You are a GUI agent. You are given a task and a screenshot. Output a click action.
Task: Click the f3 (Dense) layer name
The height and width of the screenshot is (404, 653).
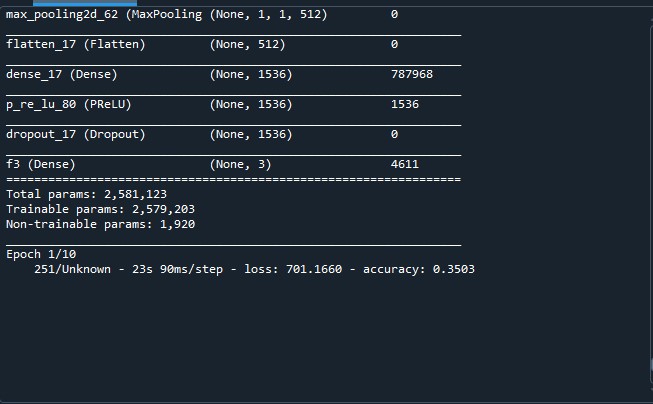(41, 164)
